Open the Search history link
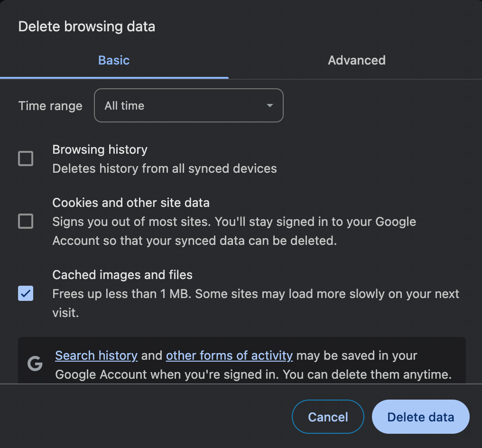 (x=96, y=355)
